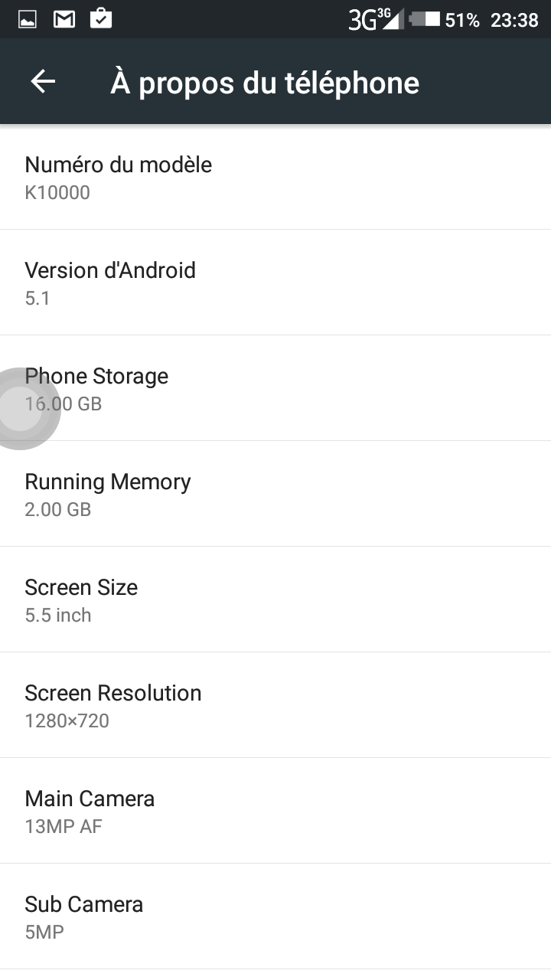Viewport: 551px width, 980px height.
Task: Tap the Gmail notification icon
Action: tap(64, 19)
